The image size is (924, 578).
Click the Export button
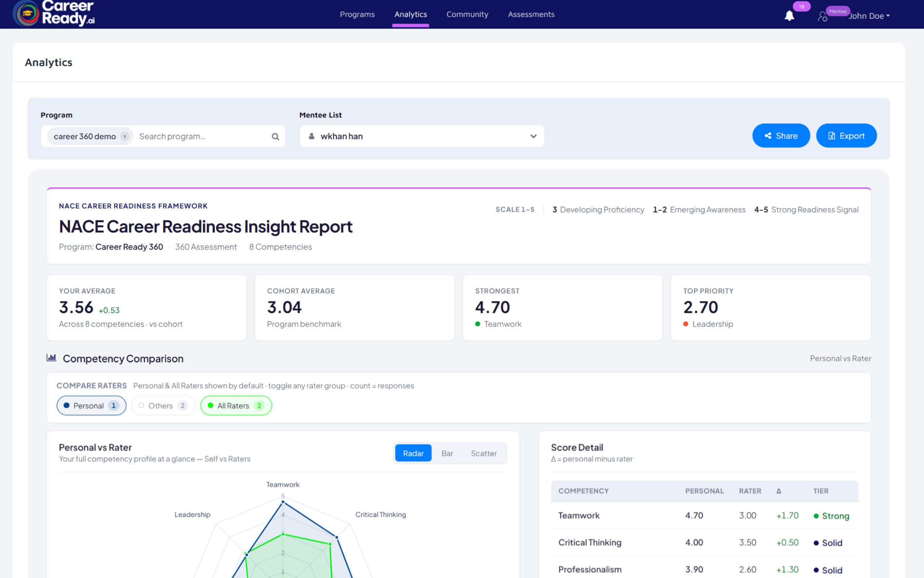(846, 136)
